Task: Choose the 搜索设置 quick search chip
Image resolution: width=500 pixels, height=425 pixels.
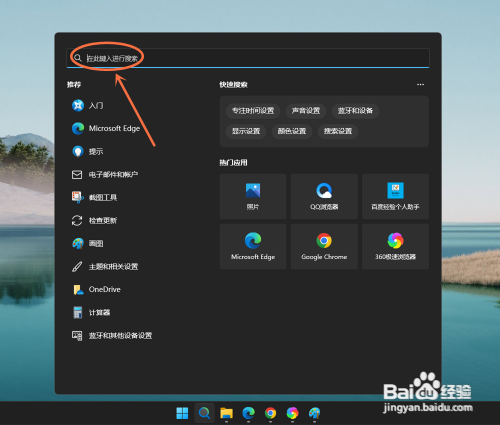Action: [338, 131]
